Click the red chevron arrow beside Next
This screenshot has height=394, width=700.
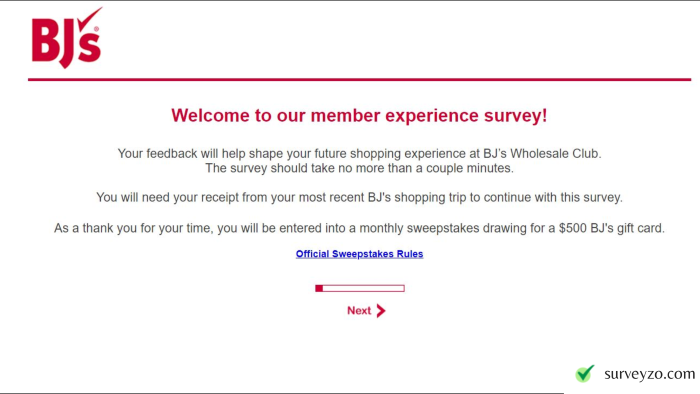click(381, 311)
